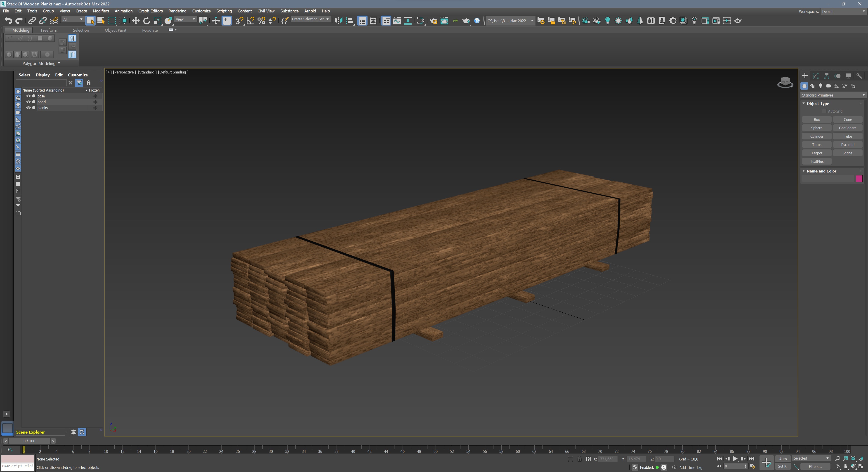
Task: Select Lights category in Create panel
Action: coord(821,86)
